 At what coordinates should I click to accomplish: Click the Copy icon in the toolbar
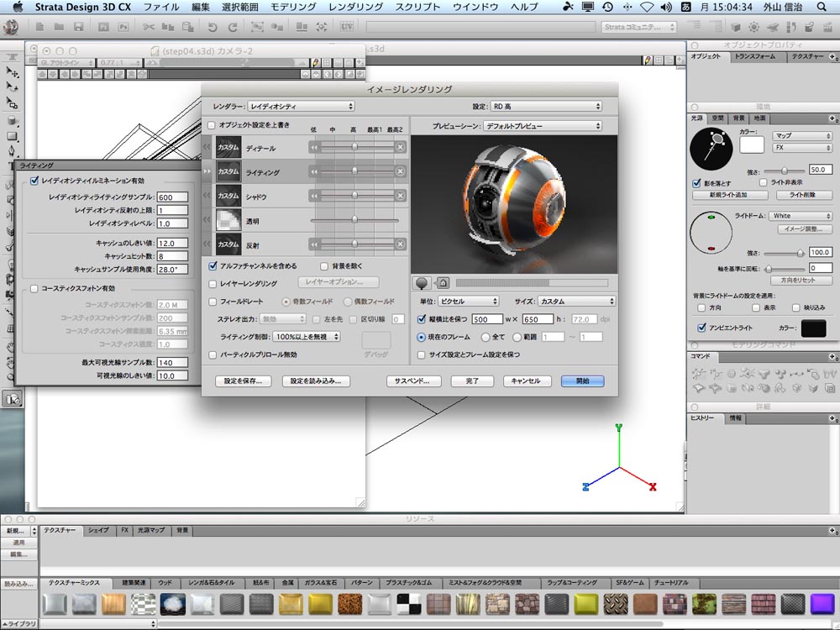(168, 27)
